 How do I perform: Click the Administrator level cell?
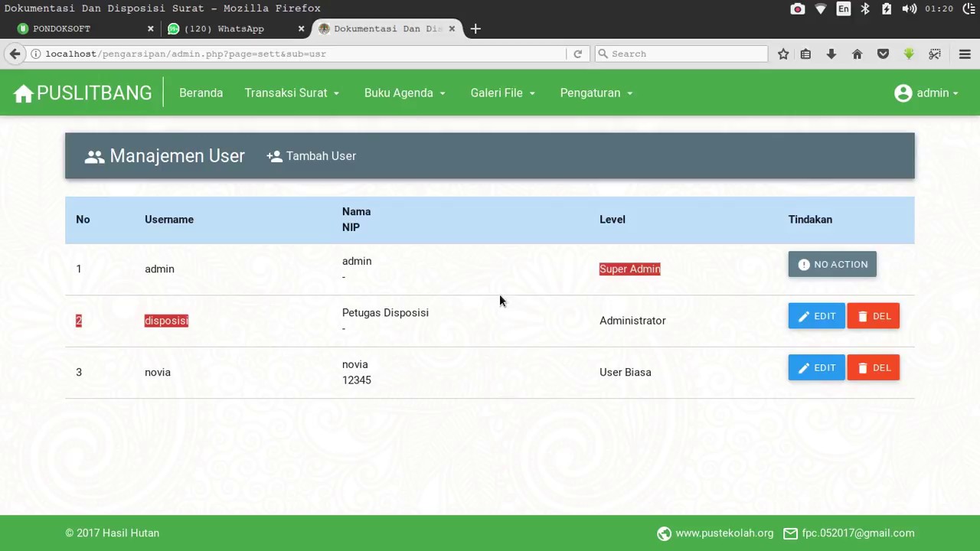tap(632, 321)
